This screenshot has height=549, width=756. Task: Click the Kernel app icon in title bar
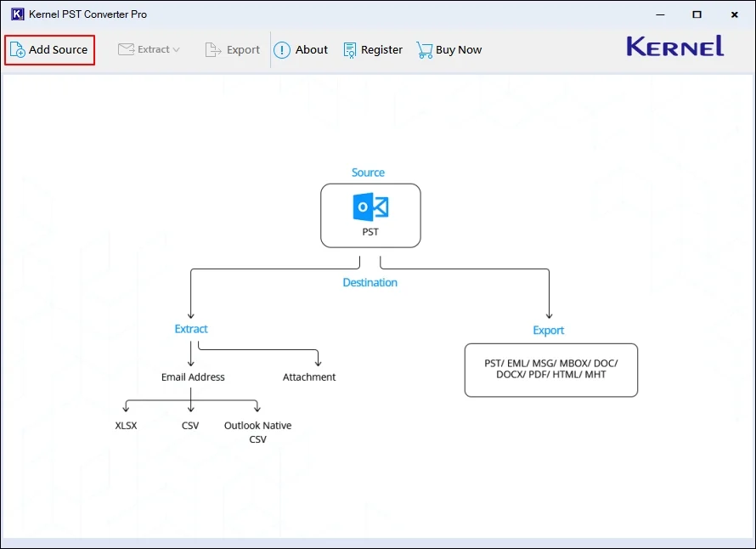click(x=17, y=14)
